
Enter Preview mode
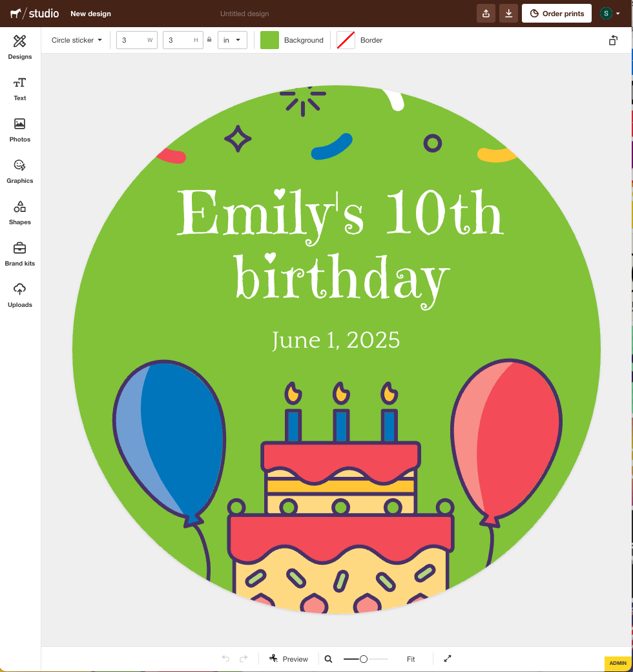point(289,658)
